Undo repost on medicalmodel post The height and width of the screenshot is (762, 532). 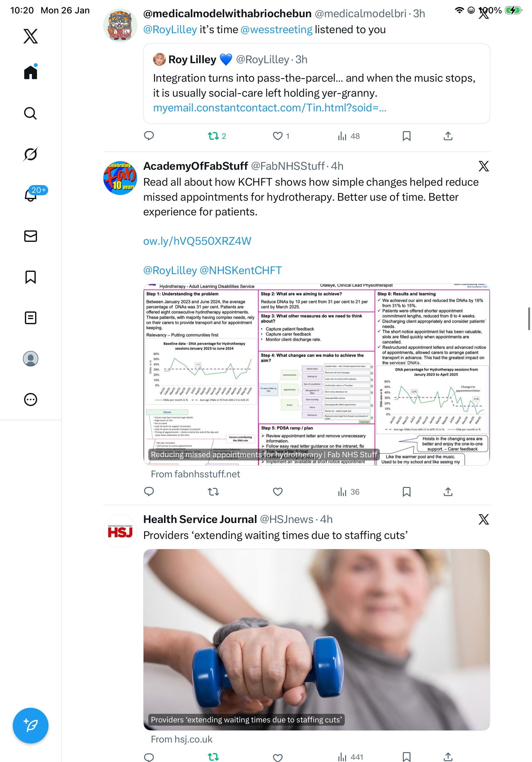point(217,136)
